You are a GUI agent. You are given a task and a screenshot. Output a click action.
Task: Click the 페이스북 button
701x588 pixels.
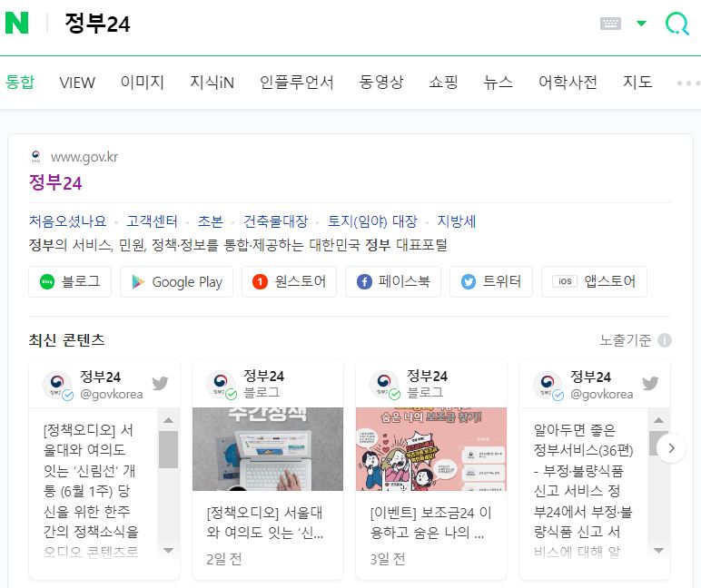click(393, 281)
